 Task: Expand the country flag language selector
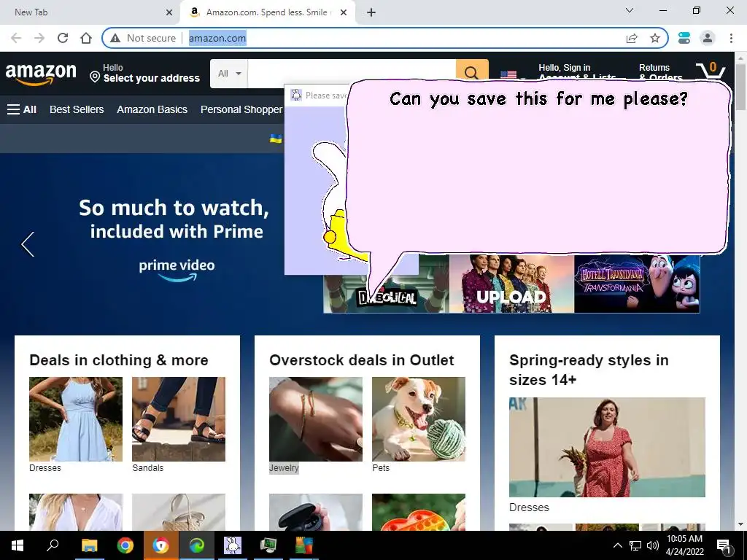point(512,75)
